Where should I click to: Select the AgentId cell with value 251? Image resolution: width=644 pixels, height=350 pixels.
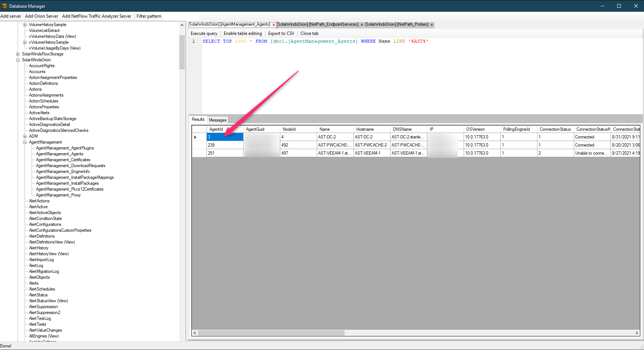[x=225, y=153]
